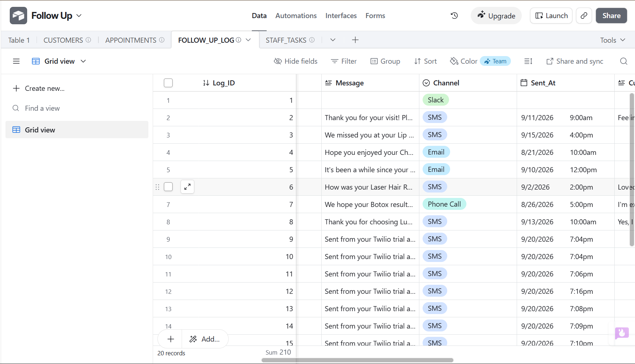Open the search magnifier icon

623,61
